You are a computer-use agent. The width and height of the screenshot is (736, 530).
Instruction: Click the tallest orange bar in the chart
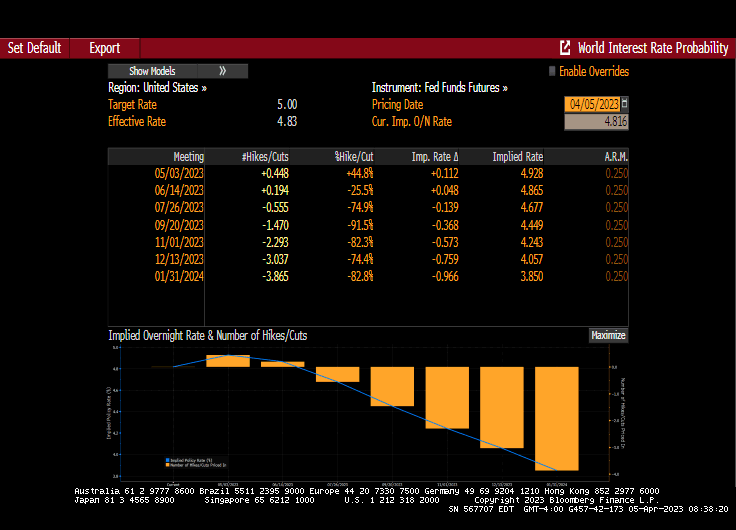557,418
